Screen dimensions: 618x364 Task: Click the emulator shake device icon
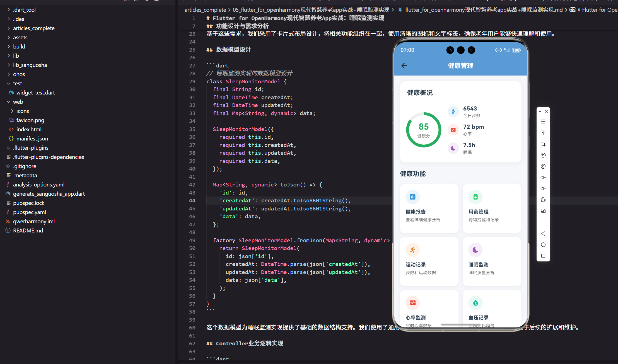point(543,200)
